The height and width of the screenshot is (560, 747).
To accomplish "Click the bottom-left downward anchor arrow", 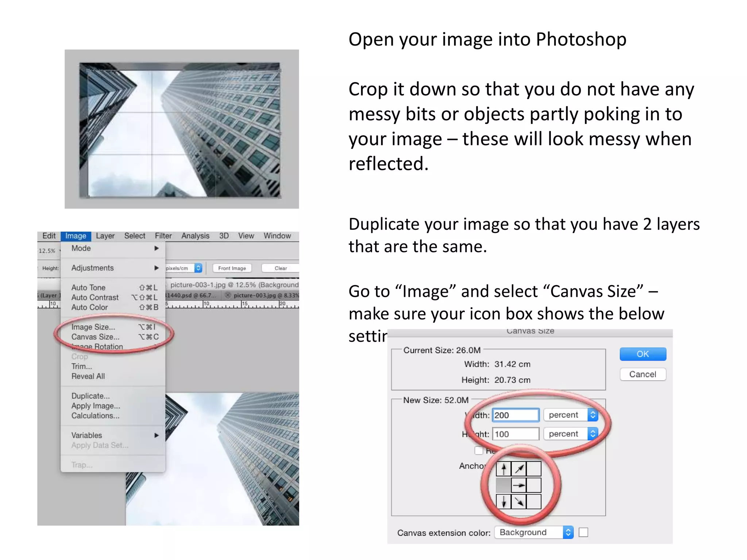I will [503, 502].
